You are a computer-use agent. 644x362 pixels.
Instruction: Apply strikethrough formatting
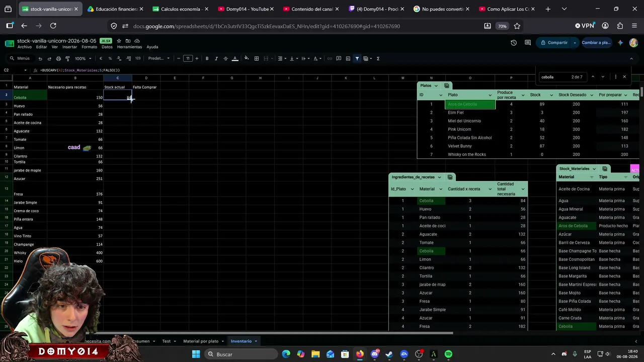click(225, 58)
